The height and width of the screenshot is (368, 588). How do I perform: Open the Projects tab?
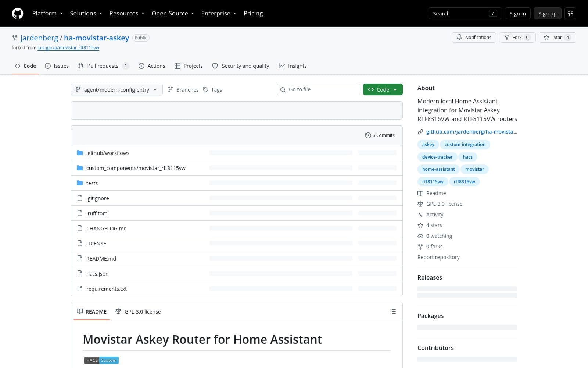point(189,66)
